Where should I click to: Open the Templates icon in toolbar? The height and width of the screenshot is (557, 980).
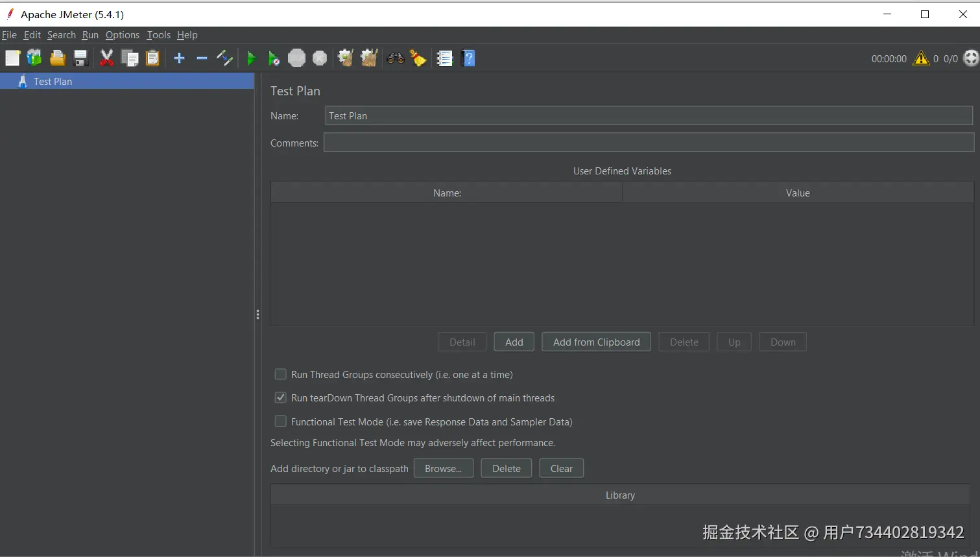34,58
